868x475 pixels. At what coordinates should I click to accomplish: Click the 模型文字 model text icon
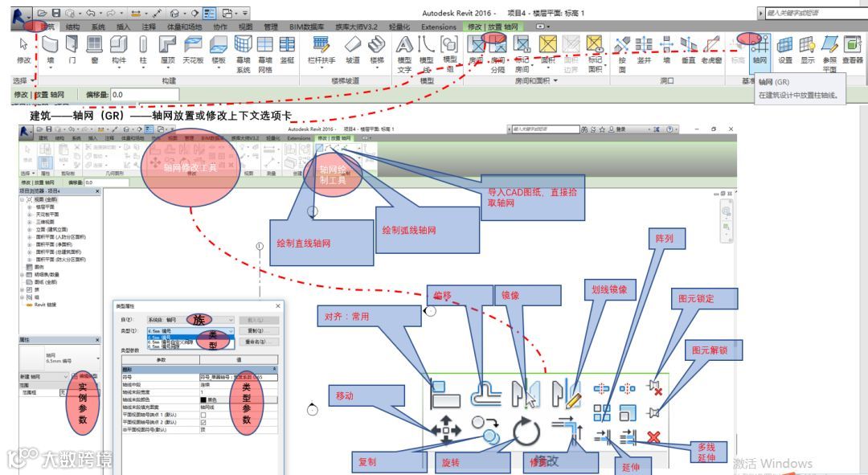pos(404,44)
